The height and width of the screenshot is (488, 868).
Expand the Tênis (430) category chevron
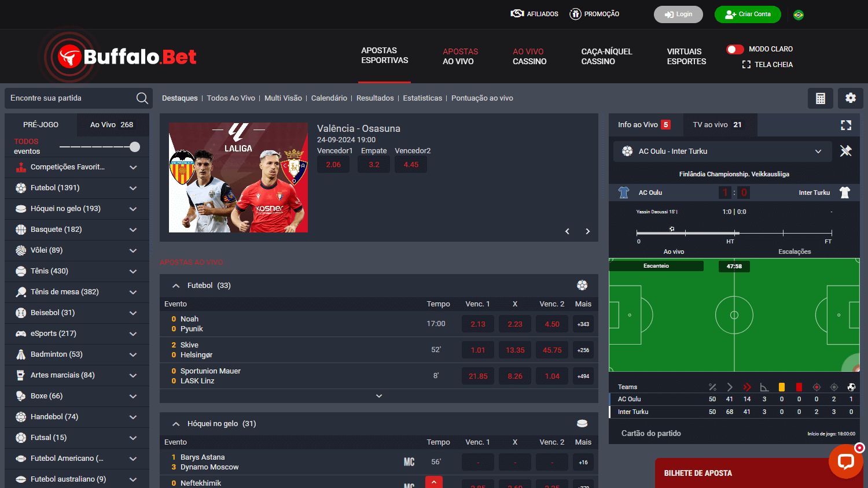133,271
